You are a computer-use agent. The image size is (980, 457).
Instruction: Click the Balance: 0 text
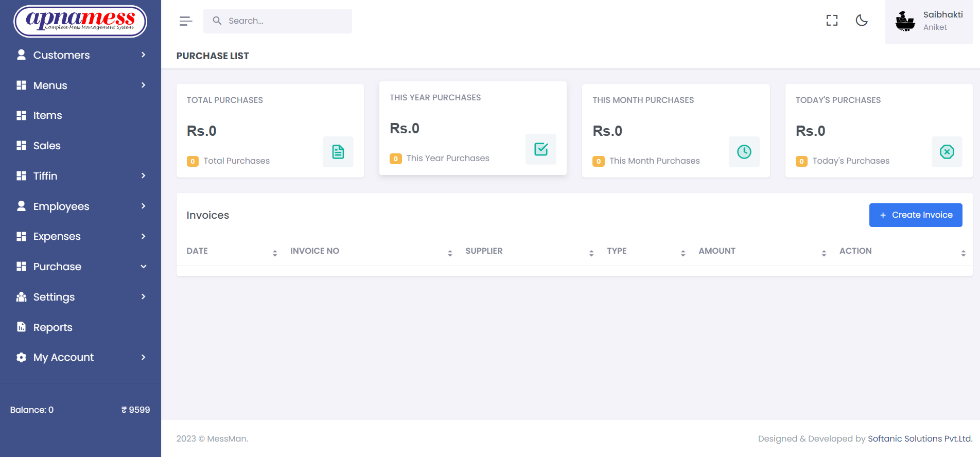32,410
